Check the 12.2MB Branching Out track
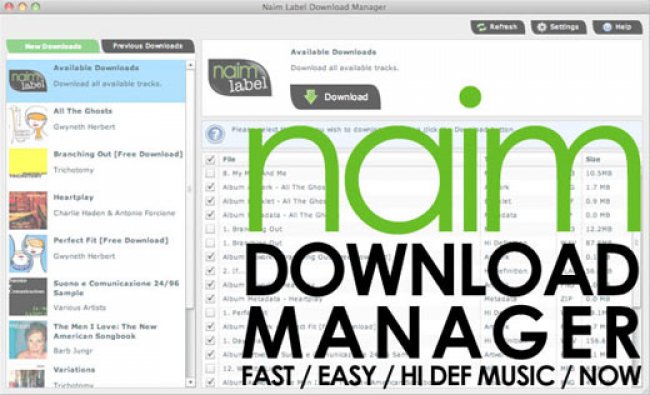The image size is (650, 395). coord(211,229)
